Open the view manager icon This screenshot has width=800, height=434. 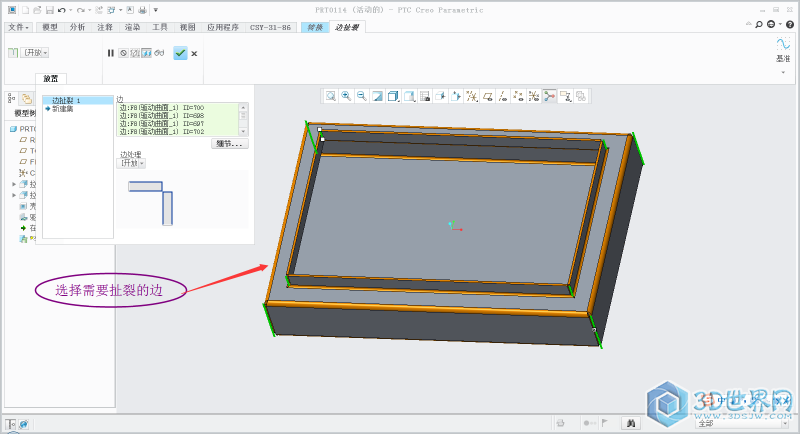(x=424, y=96)
